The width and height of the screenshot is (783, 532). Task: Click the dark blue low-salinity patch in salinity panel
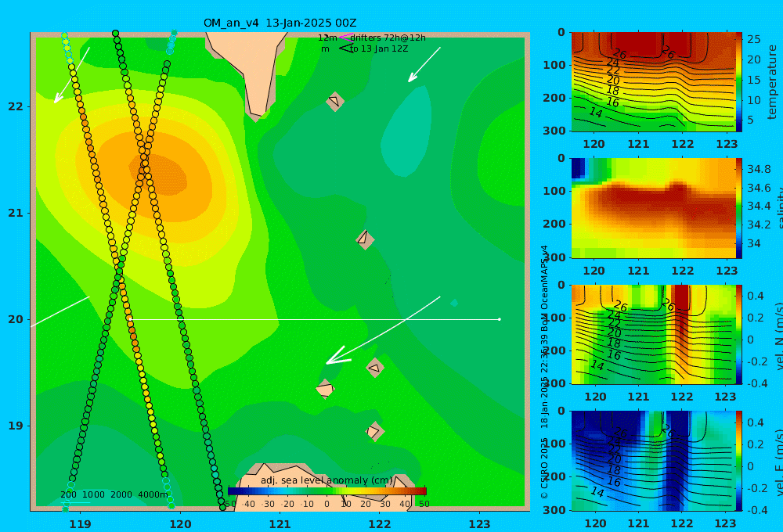click(x=578, y=168)
